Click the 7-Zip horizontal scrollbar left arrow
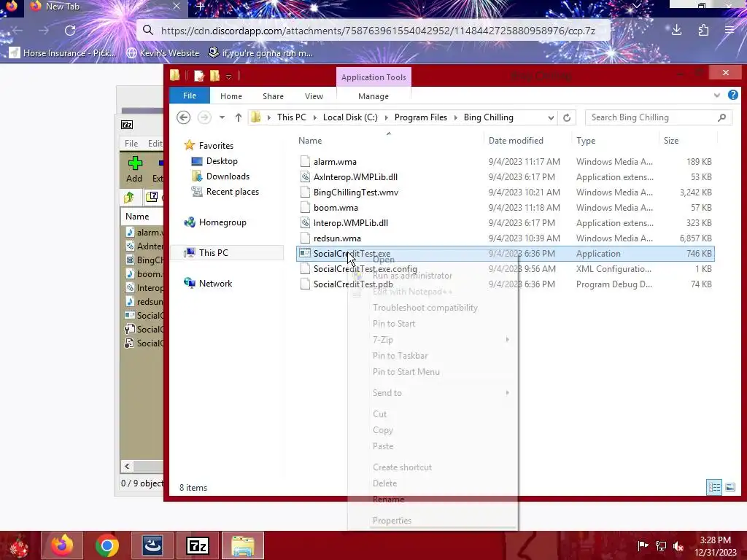The width and height of the screenshot is (747, 560). pyautogui.click(x=127, y=466)
